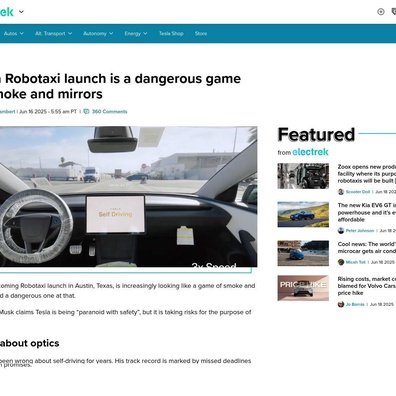Expand the Energy navigation menu
The height and width of the screenshot is (396, 396).
[136, 34]
